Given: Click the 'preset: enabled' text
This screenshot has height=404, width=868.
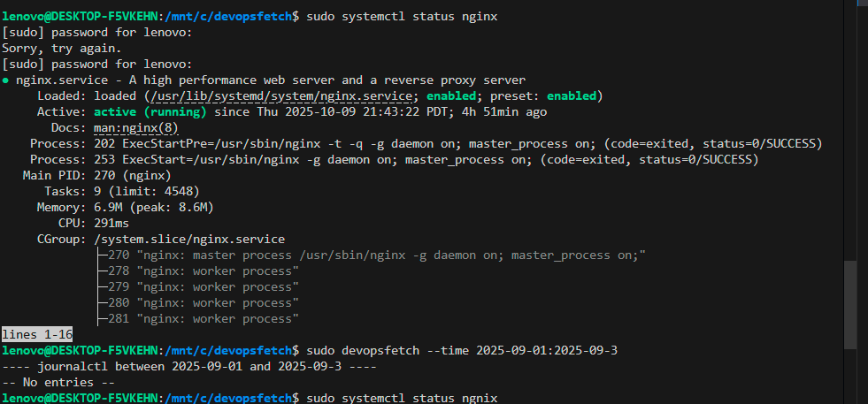Looking at the screenshot, I should [543, 96].
